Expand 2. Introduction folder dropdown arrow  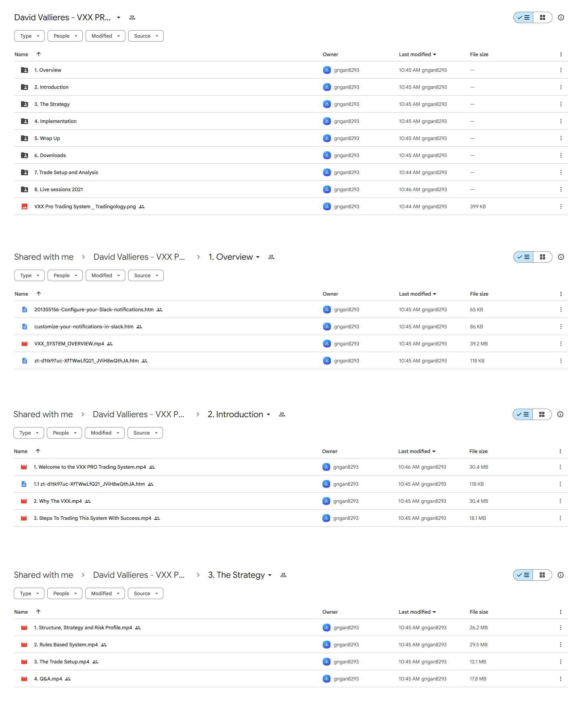268,414
